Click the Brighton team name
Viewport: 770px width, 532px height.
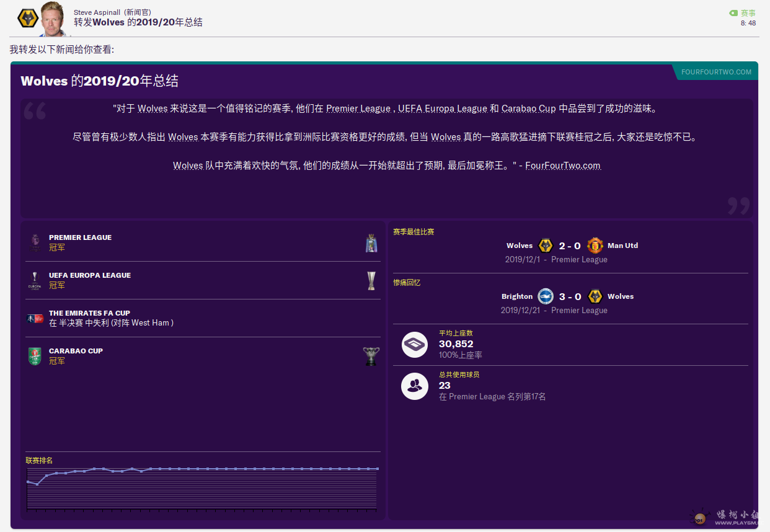(517, 296)
